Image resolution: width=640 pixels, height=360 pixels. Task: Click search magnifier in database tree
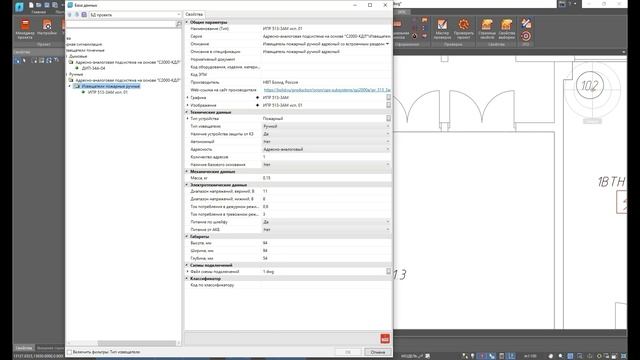coord(178,24)
